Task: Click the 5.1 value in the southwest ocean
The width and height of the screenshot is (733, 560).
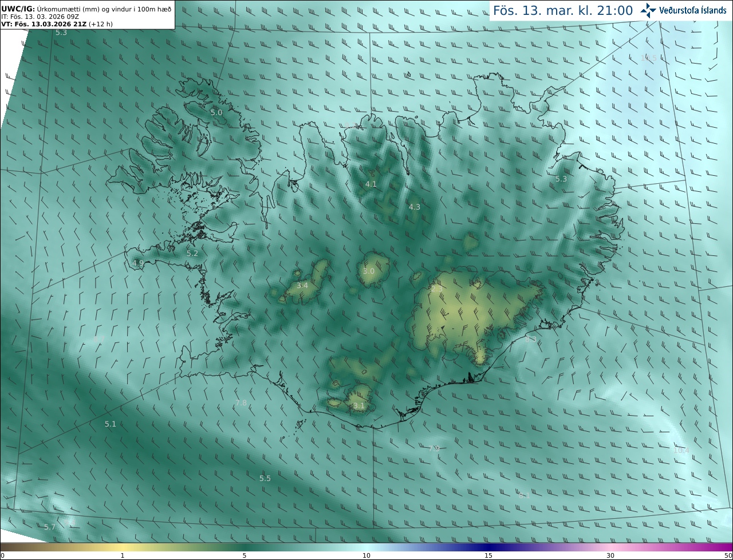Action: [111, 424]
